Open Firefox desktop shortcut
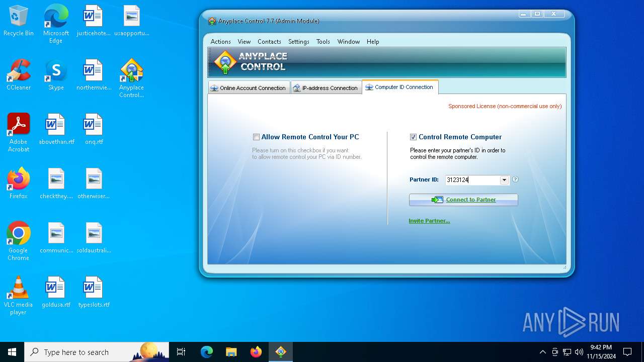Screen dimensions: 644x362 pos(19,184)
